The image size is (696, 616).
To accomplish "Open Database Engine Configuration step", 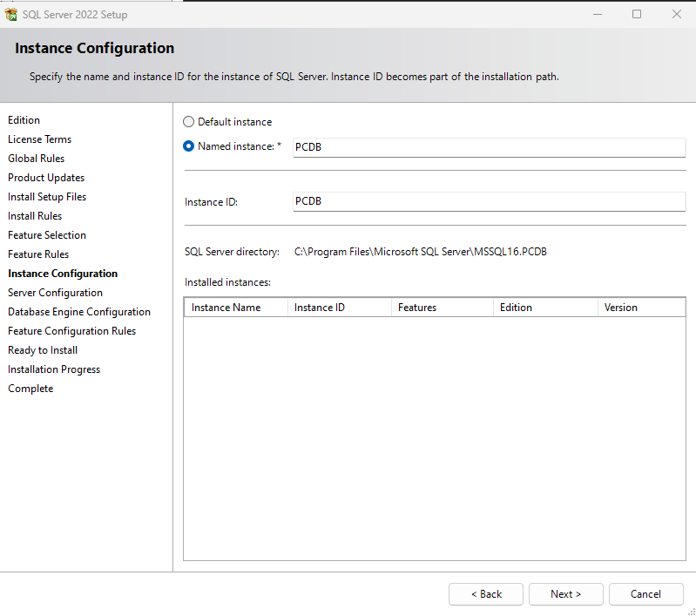I will point(79,312).
